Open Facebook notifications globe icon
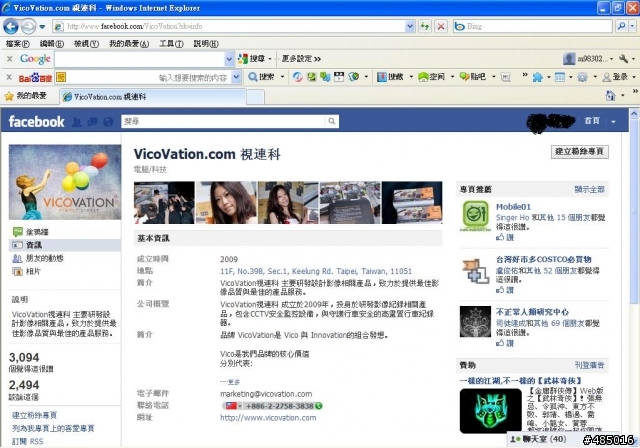 point(108,122)
